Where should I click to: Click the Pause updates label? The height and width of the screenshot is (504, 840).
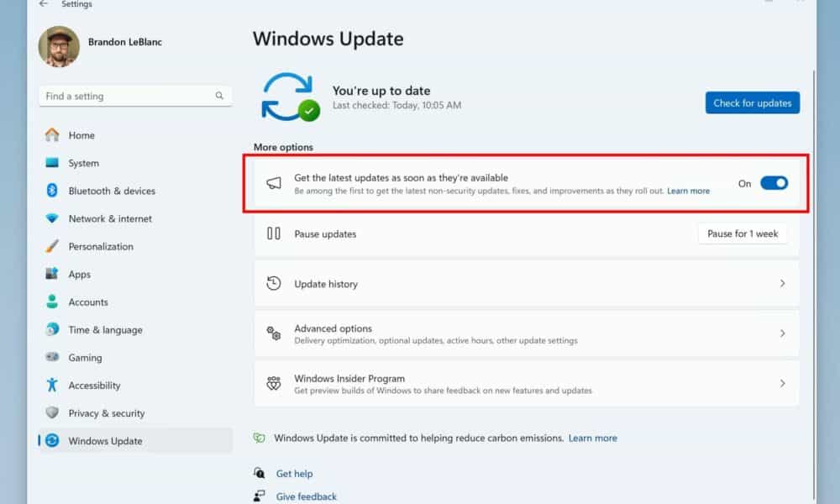(x=325, y=234)
